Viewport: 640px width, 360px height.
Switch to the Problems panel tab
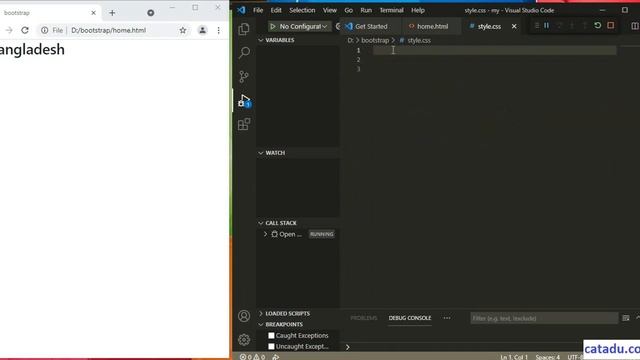(364, 318)
